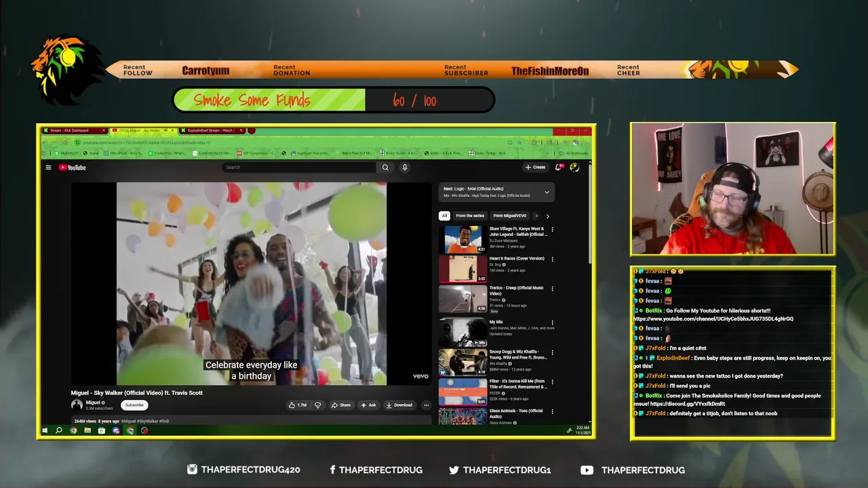This screenshot has height=488, width=868.
Task: Click the YouTube search magnifier button
Action: pos(385,167)
